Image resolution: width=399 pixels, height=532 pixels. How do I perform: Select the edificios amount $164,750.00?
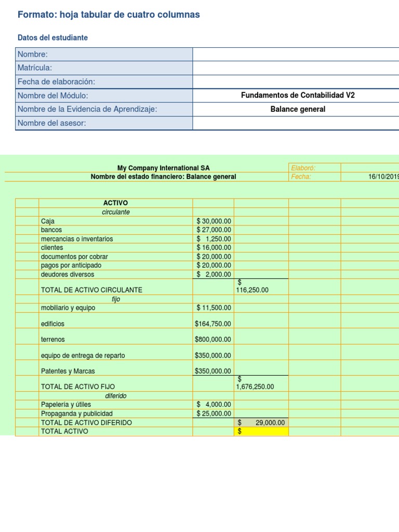pyautogui.click(x=214, y=320)
